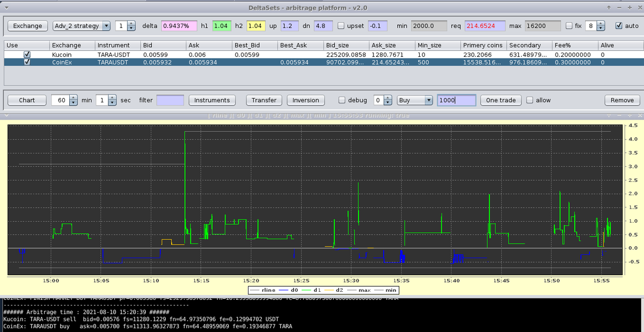Click the Bid column header
Screen dimensions: 644x332
point(164,46)
